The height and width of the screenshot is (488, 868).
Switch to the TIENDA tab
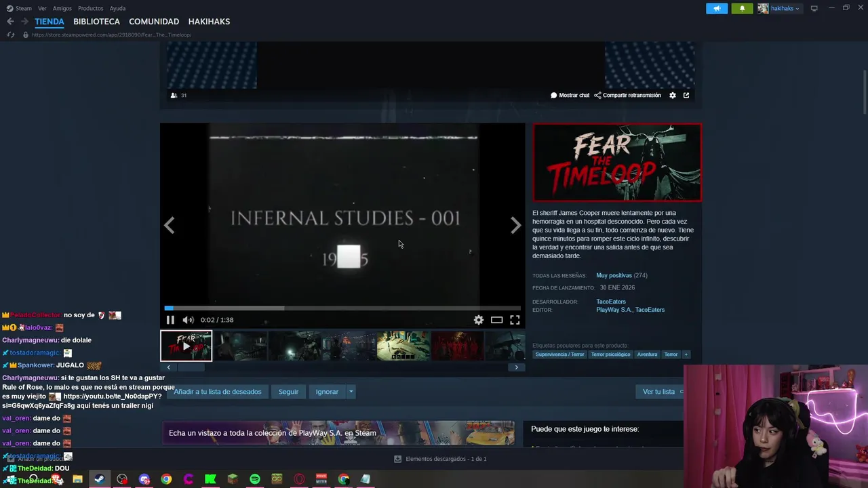[x=50, y=22]
